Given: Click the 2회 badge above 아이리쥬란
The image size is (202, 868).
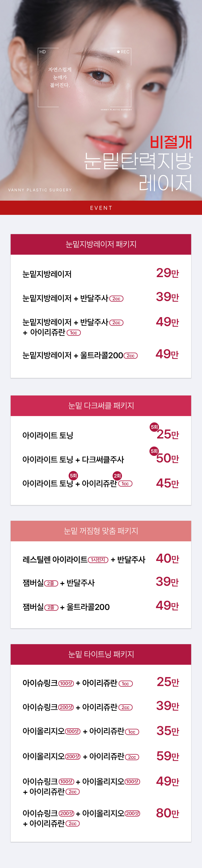Looking at the screenshot, I should (117, 476).
